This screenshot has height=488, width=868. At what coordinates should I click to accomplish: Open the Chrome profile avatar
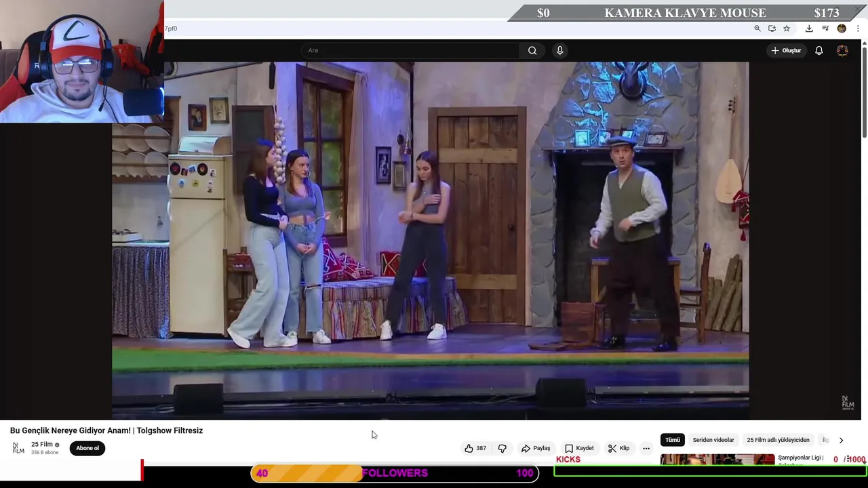click(842, 28)
